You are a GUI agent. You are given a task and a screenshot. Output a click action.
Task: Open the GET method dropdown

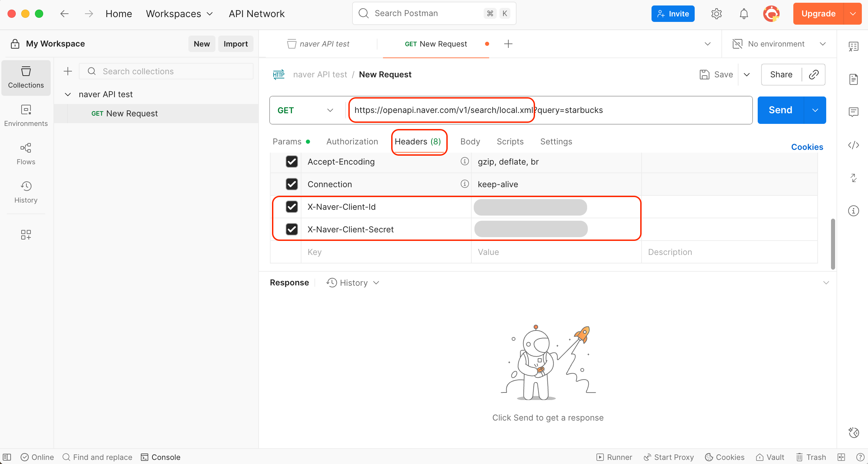click(x=305, y=110)
